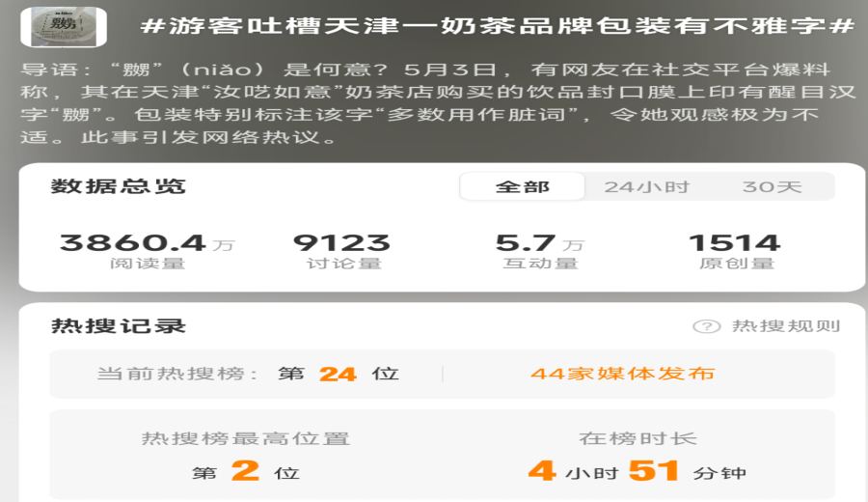Click current rank 第24位 text
868x502 pixels.
339,374
